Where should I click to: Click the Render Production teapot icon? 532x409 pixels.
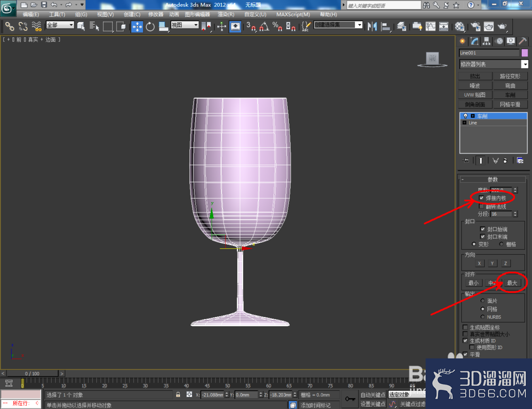coord(502,27)
